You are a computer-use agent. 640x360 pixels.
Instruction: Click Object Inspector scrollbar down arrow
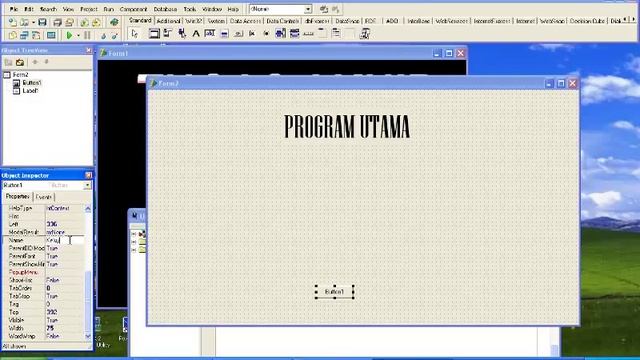coord(88,336)
